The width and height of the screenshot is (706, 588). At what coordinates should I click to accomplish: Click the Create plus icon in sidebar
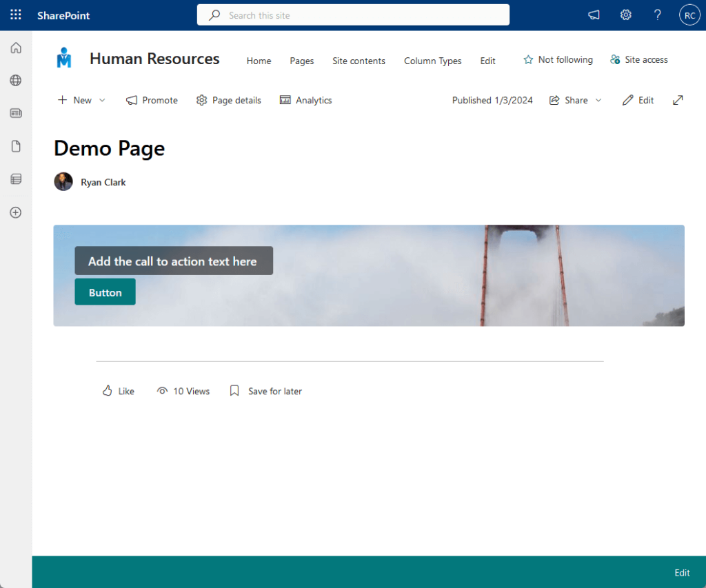pos(16,212)
